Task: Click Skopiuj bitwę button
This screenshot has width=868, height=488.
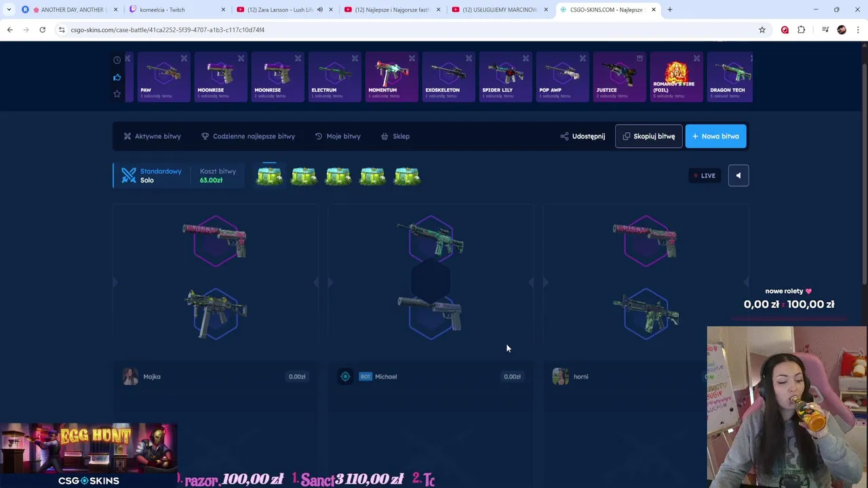Action: pos(648,136)
